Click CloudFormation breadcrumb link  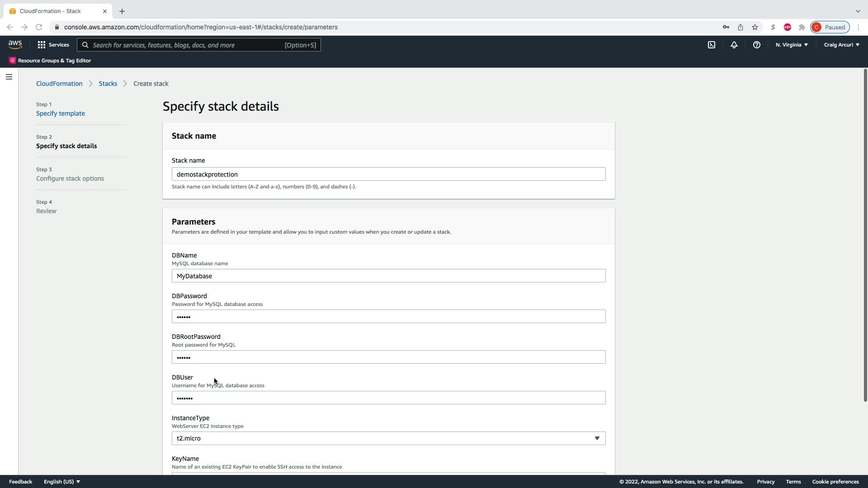pyautogui.click(x=59, y=84)
